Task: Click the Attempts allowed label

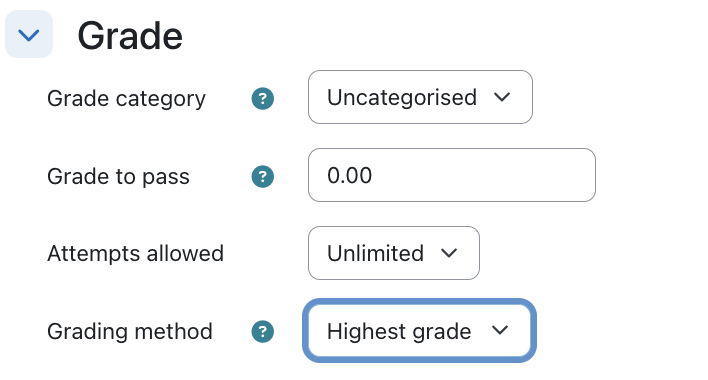Action: 135,253
